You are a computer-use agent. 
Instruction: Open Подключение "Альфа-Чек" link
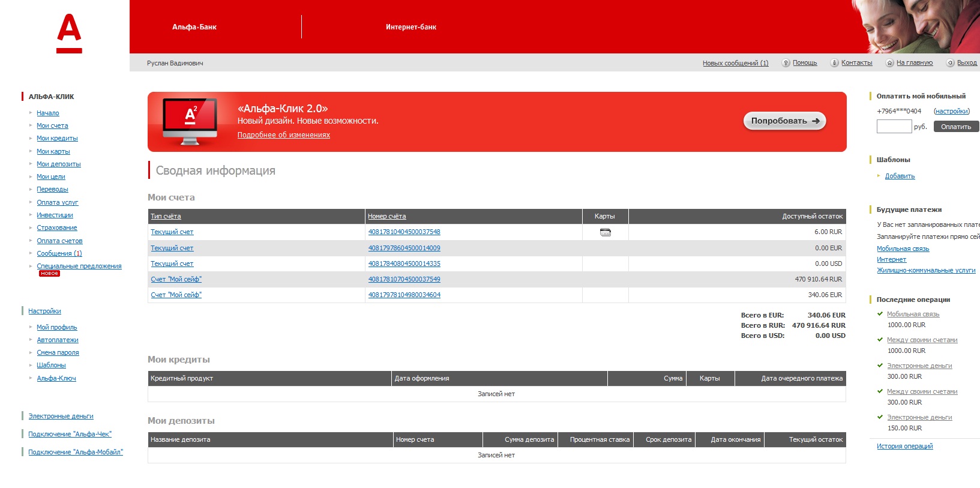coord(70,434)
